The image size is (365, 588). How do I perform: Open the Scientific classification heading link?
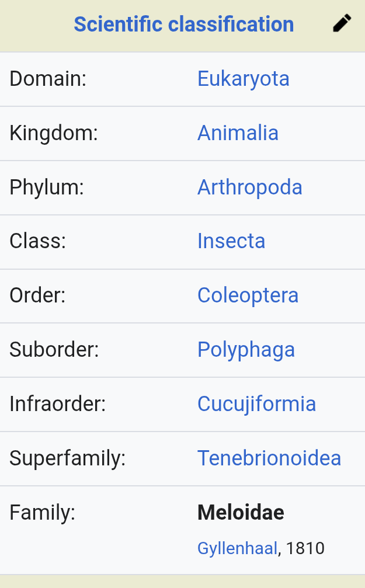pos(184,25)
